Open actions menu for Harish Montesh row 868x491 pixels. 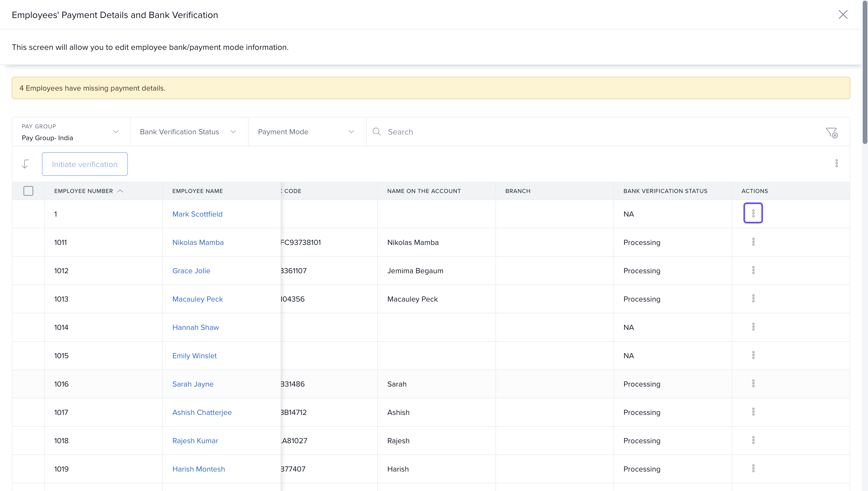pos(753,468)
